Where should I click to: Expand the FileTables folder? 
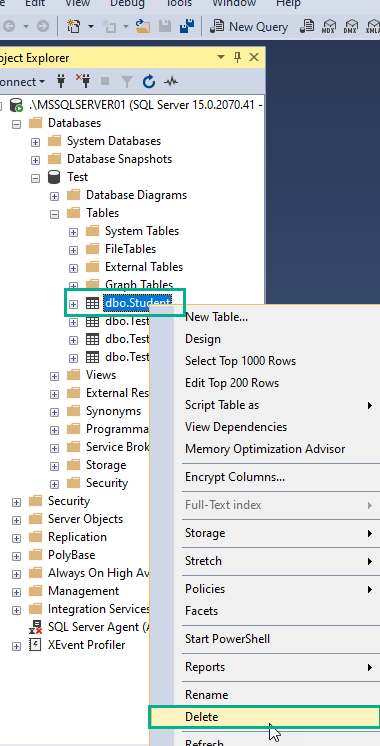click(x=73, y=249)
